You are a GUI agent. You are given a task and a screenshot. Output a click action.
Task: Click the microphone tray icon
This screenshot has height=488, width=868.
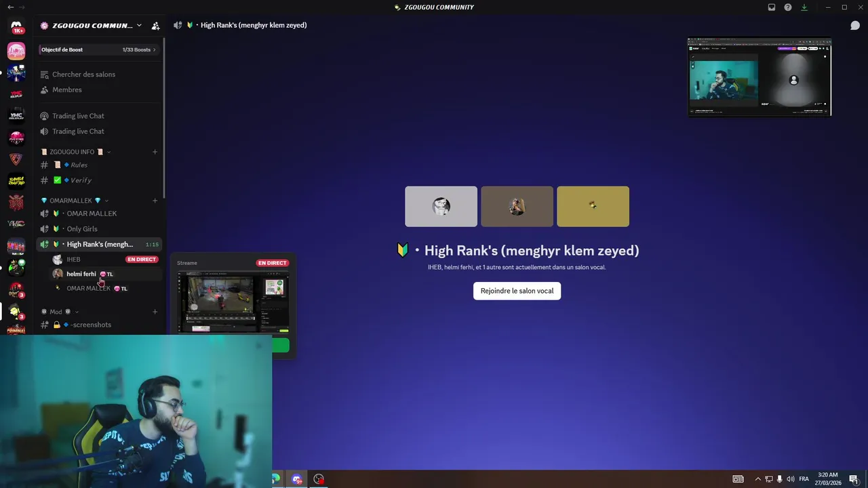click(779, 479)
